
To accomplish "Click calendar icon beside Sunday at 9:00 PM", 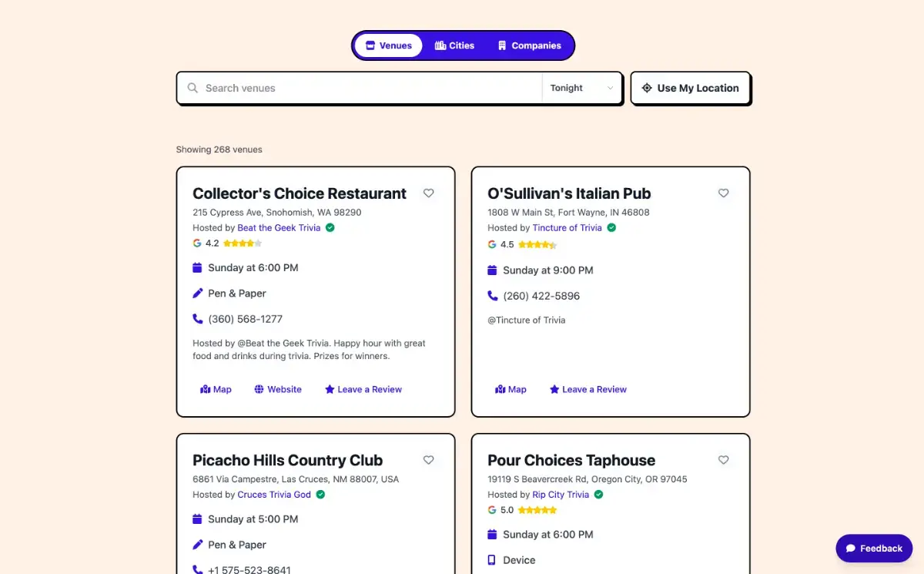I will 492,270.
